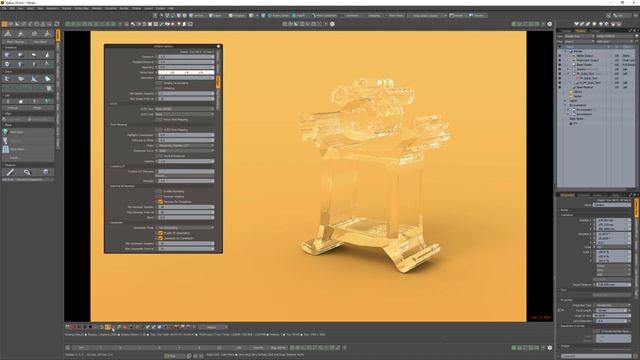Expand the Lights group in shader tree
640x360 pixels.
[x=566, y=100]
